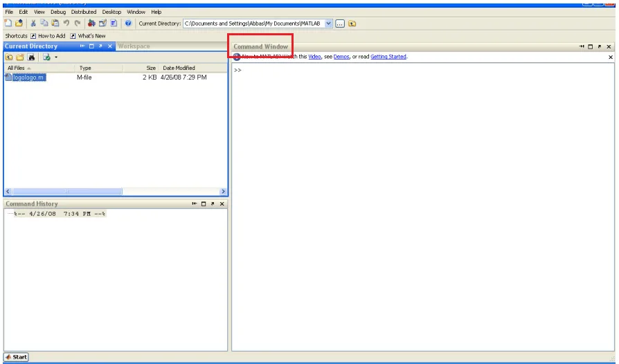Click the Paste toolbar icon
619x364 pixels.
[55, 24]
